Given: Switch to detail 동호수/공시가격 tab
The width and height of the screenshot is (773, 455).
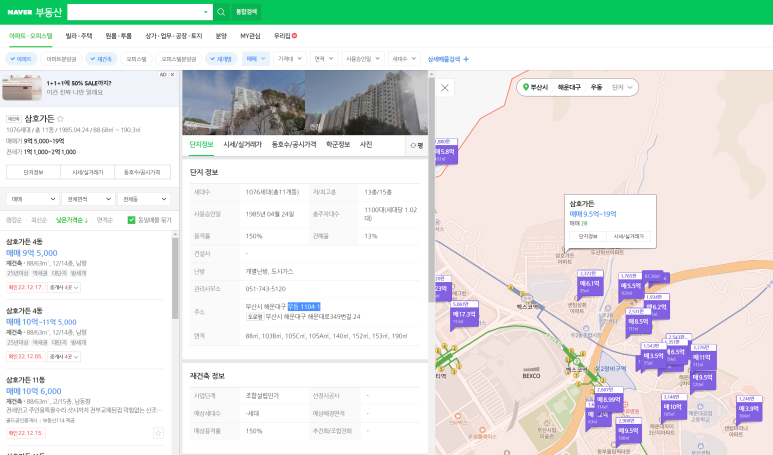Looking at the screenshot, I should [x=294, y=144].
